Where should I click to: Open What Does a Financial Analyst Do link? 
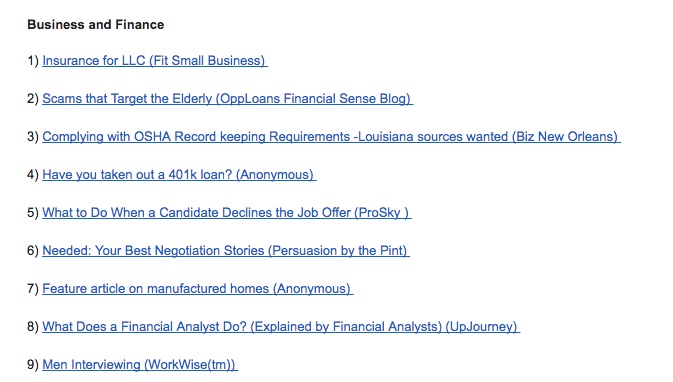point(281,327)
